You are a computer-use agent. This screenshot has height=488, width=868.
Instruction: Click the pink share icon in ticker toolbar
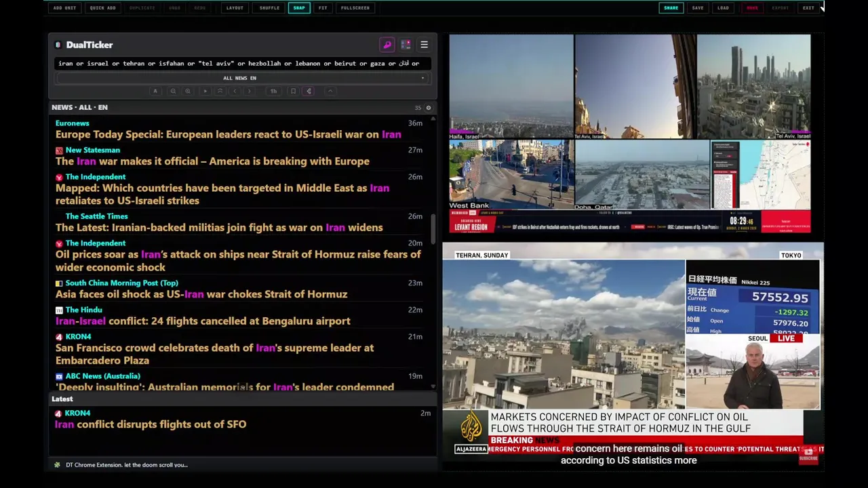pos(309,91)
